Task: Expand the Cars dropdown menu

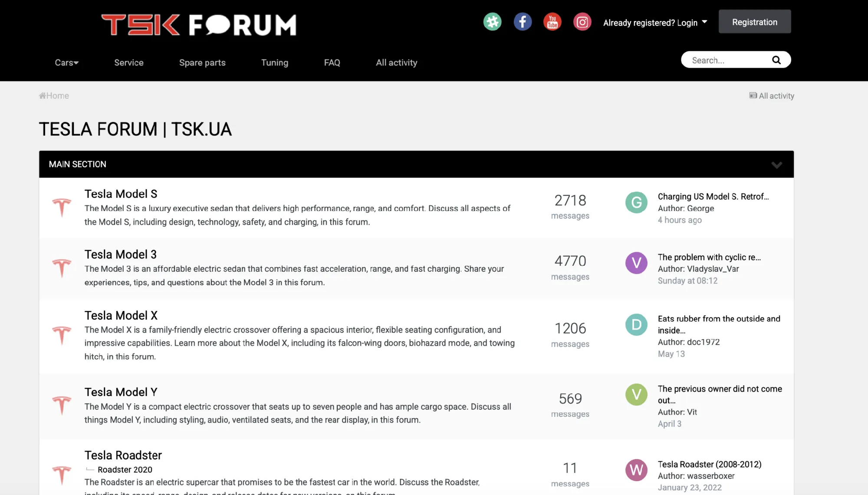Action: point(67,63)
